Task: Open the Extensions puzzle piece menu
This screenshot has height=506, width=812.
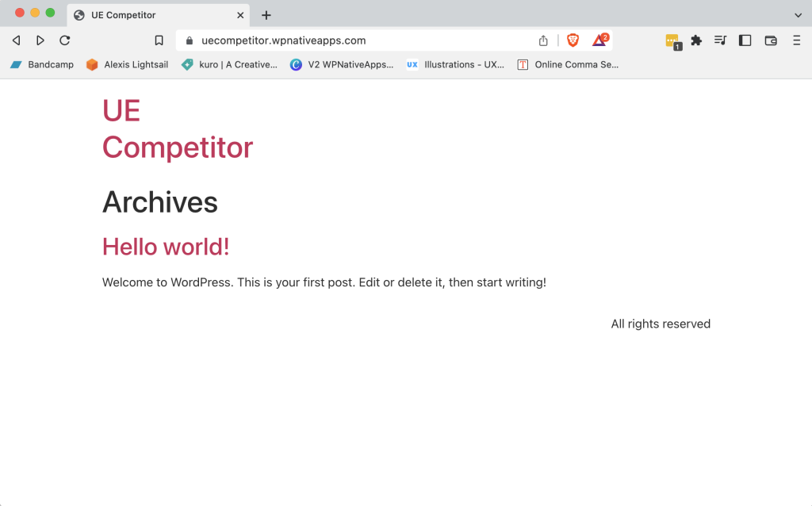Action: click(x=696, y=40)
